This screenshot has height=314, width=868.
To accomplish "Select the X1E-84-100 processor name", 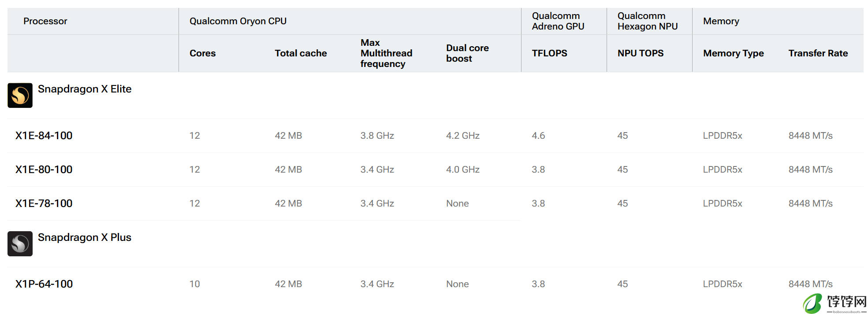I will coord(44,136).
